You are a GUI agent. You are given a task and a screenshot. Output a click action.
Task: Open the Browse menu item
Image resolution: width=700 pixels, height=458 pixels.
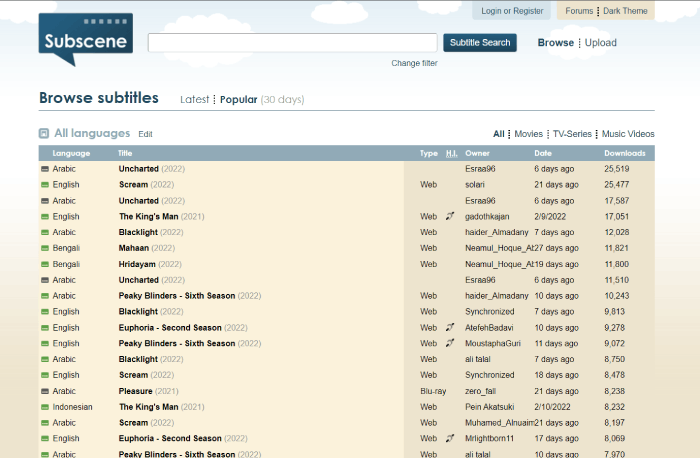point(555,42)
